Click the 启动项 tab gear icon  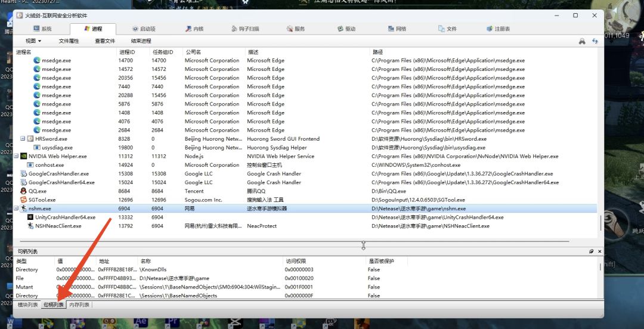(135, 29)
